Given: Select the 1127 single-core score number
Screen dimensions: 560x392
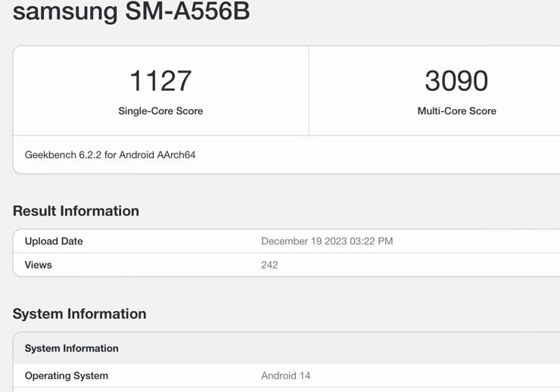Looking at the screenshot, I should (x=160, y=81).
